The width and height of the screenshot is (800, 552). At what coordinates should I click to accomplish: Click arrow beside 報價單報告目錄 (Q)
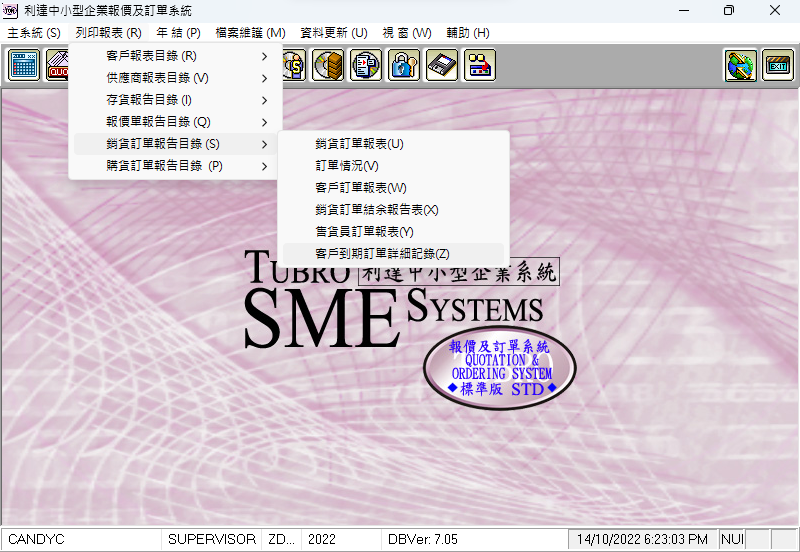coord(264,122)
